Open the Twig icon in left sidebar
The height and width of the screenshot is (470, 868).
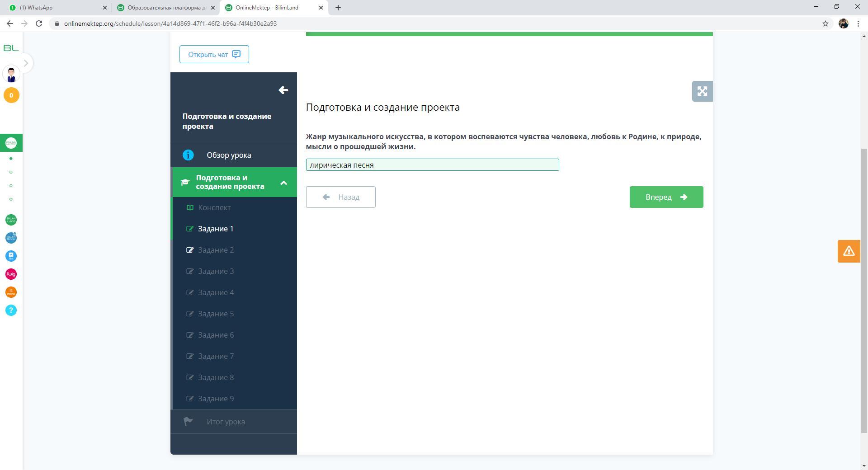[x=11, y=274]
